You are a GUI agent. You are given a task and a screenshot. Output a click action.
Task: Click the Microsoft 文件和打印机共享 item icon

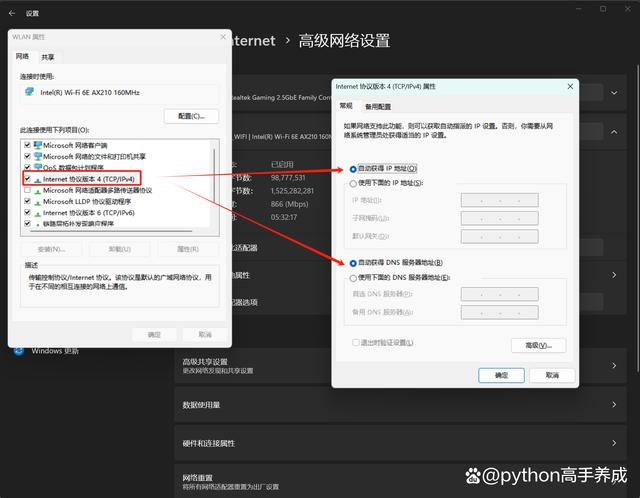click(x=38, y=156)
